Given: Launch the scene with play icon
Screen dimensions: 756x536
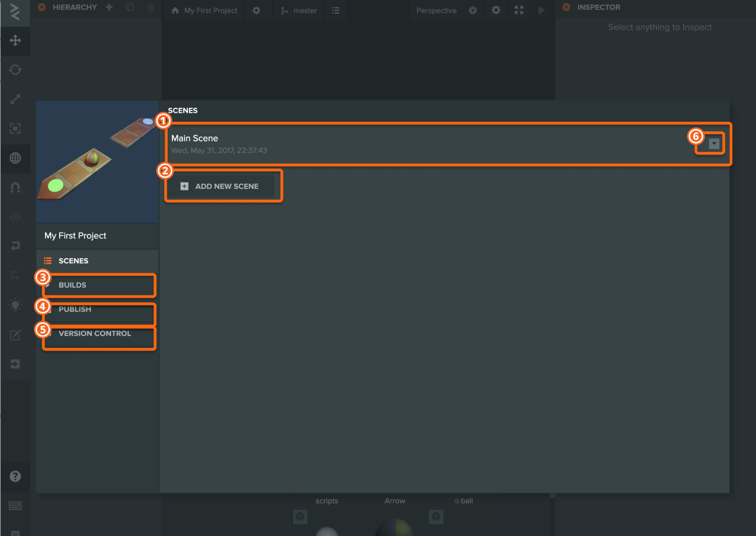Looking at the screenshot, I should (541, 11).
